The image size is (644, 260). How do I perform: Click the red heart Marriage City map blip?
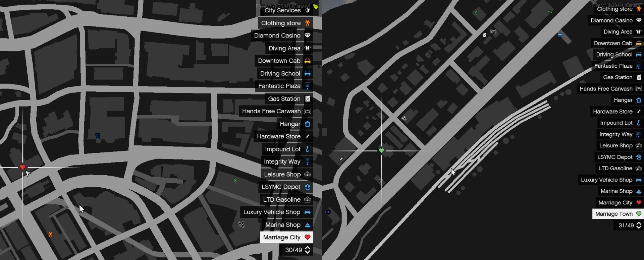(22, 167)
